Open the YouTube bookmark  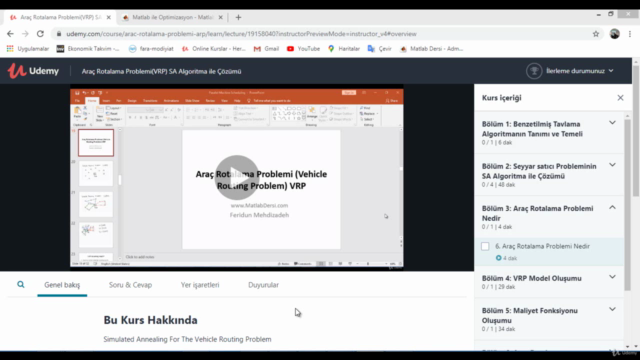pyautogui.click(x=303, y=49)
